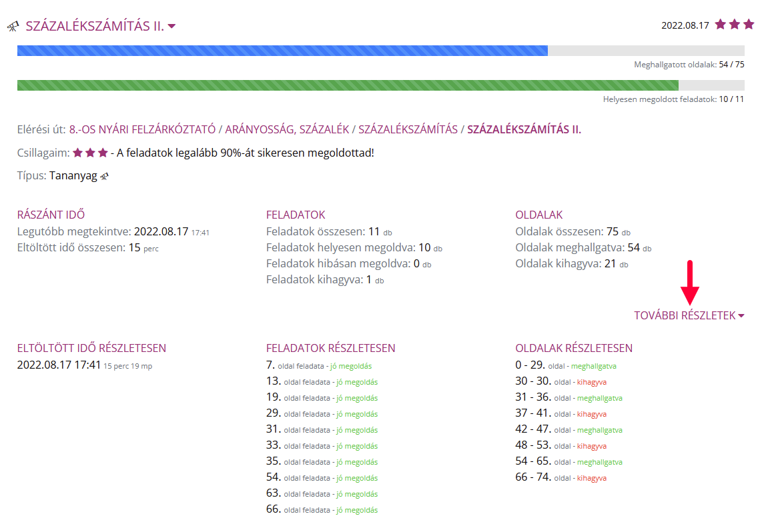This screenshot has width=760, height=532.
Task: Click the three stars beside the date 2022.08.17
Action: (x=734, y=25)
